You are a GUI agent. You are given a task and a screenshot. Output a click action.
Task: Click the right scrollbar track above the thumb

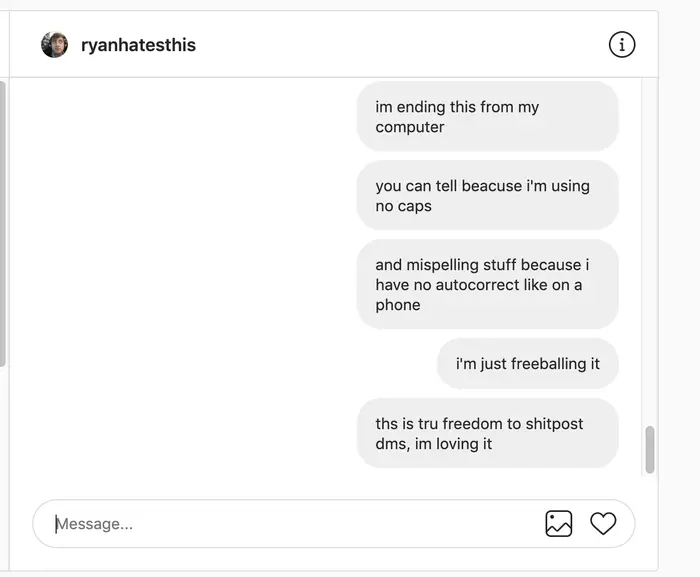tap(650, 250)
